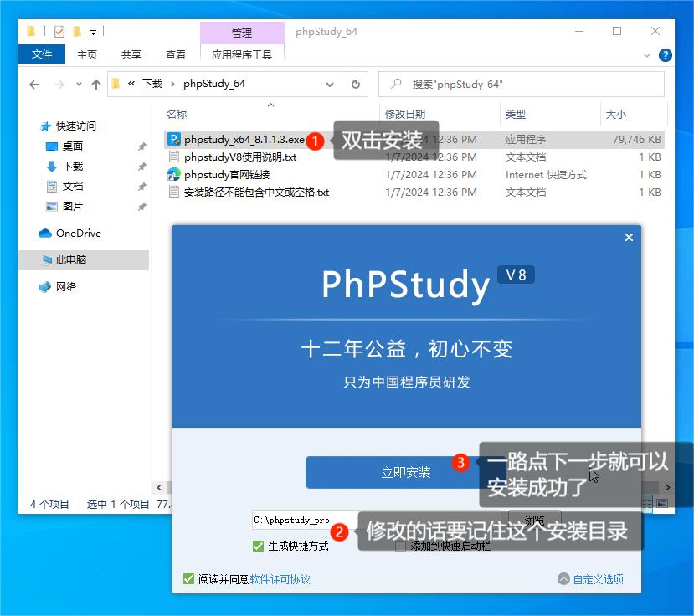Click the 立即安装 install button
The width and height of the screenshot is (694, 616).
(x=406, y=473)
